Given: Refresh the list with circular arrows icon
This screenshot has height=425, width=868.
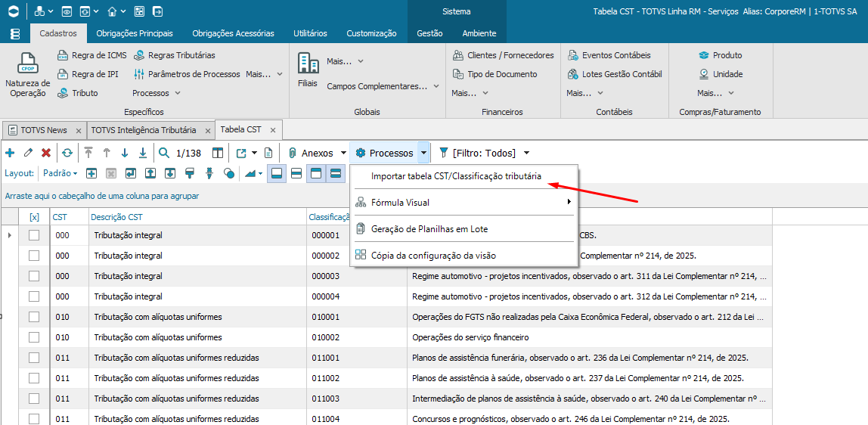Looking at the screenshot, I should (67, 153).
